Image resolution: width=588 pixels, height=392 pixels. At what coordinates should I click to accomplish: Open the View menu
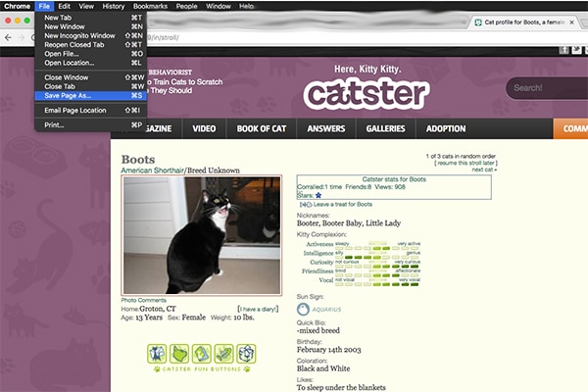86,6
